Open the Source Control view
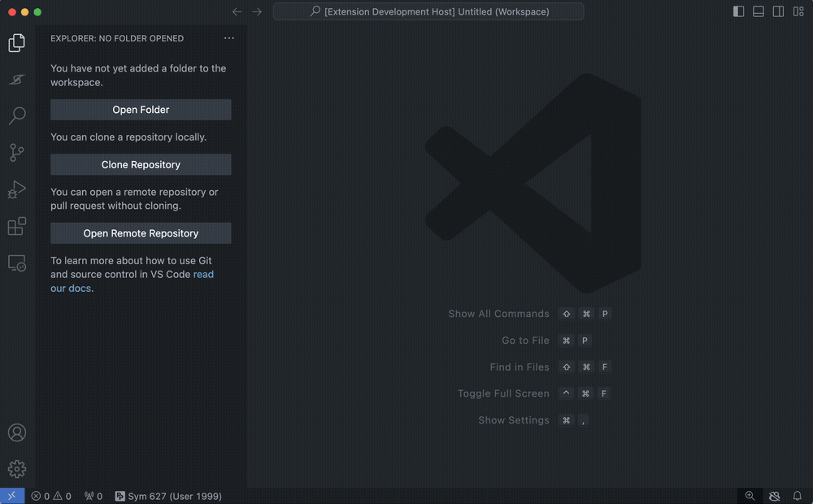The image size is (813, 504). (x=16, y=152)
